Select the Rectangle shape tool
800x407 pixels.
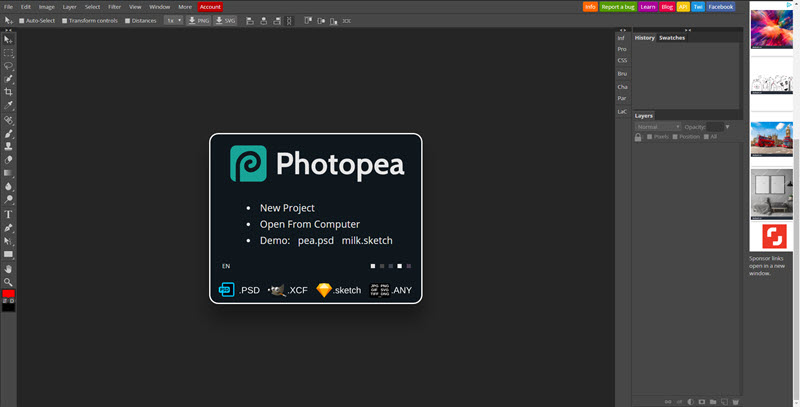point(8,254)
